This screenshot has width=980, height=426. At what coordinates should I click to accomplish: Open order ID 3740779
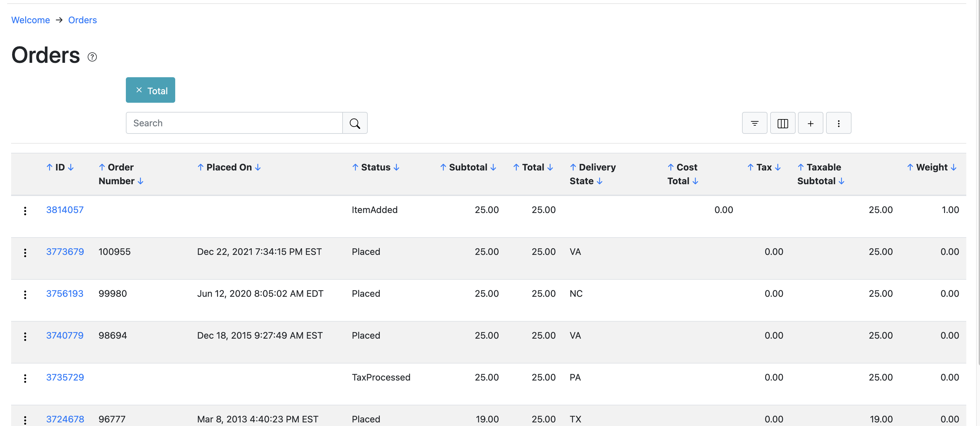pos(65,335)
